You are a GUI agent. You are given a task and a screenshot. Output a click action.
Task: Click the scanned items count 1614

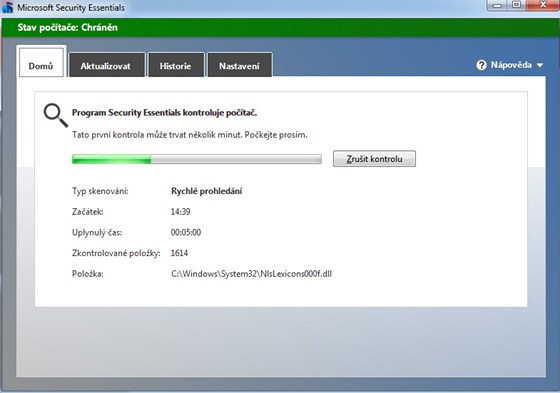179,253
